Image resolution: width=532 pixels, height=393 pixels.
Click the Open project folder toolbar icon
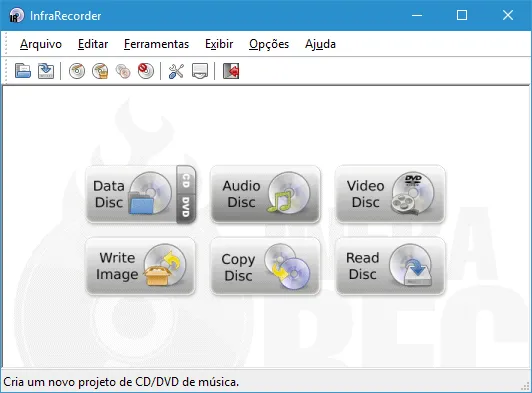click(23, 71)
